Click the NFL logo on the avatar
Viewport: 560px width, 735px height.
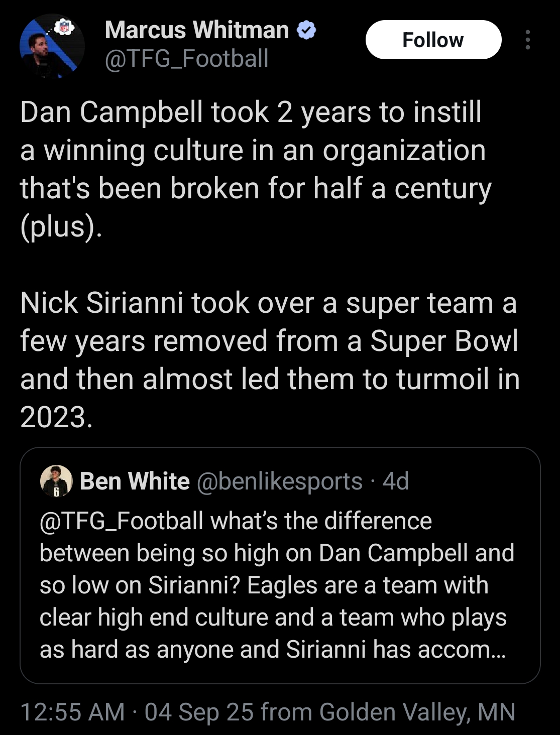coord(64,27)
